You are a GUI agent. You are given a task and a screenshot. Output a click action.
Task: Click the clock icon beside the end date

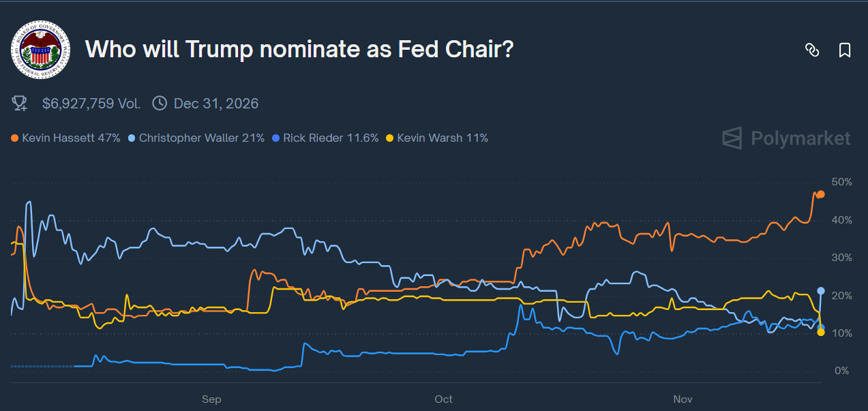coord(160,103)
